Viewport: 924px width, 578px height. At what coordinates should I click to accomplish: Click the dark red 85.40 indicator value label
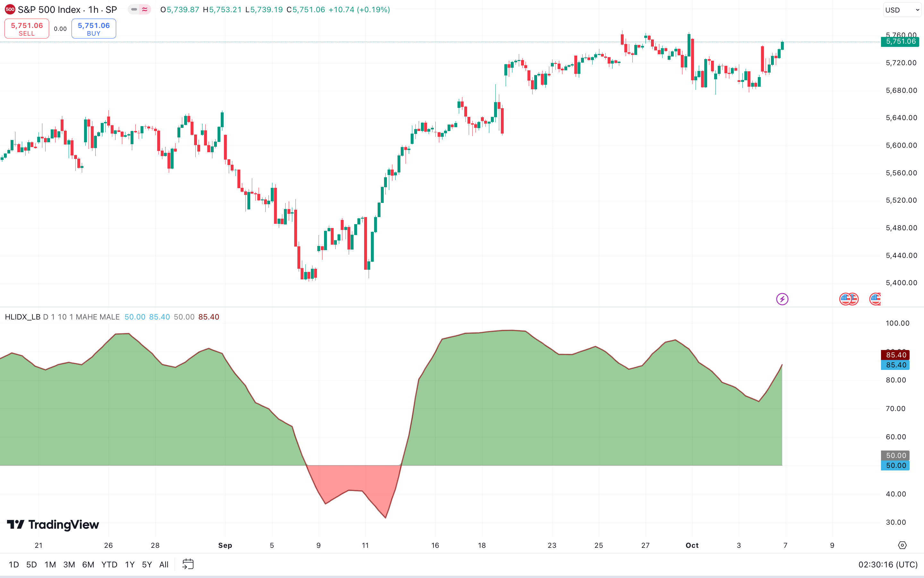pos(895,355)
